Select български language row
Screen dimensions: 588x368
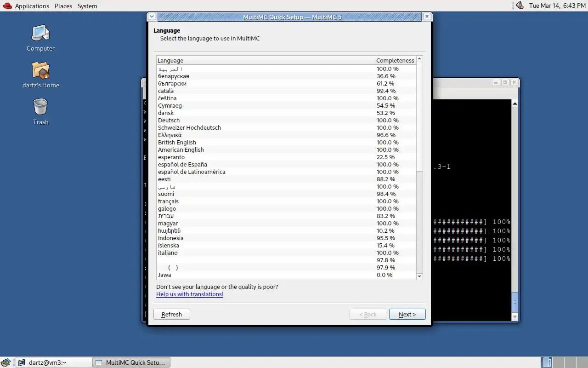286,83
